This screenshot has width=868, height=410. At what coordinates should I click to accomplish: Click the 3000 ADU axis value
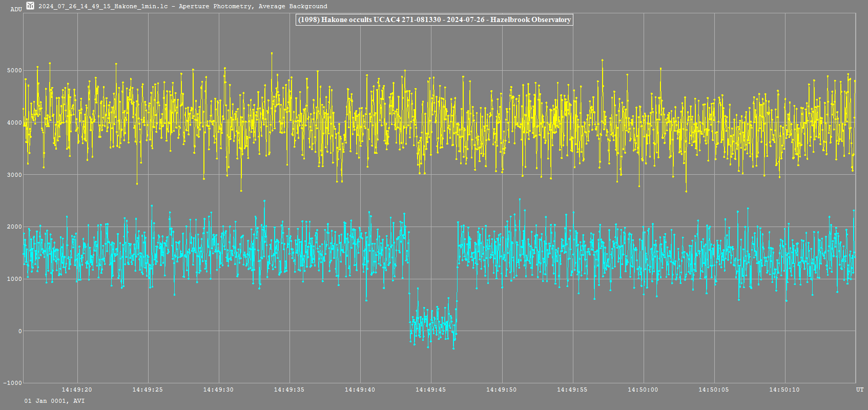coord(14,175)
